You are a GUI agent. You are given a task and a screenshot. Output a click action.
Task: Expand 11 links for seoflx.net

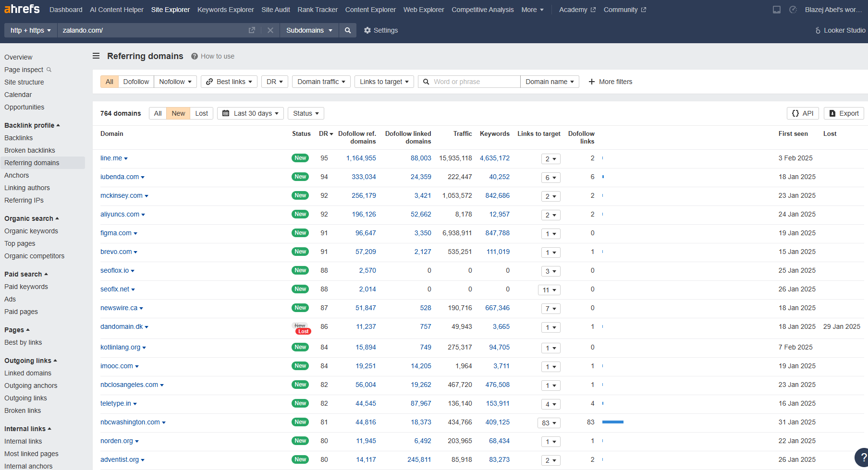click(x=549, y=290)
